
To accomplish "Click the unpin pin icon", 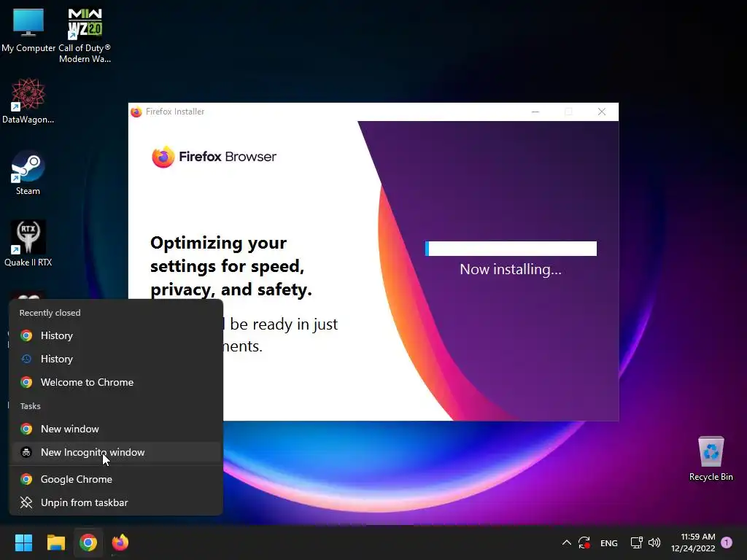I will (26, 503).
